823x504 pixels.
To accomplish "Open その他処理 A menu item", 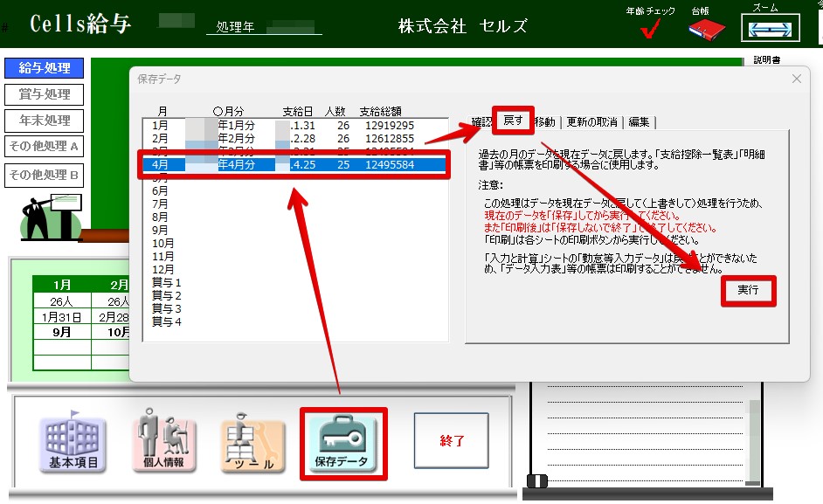I will [45, 147].
